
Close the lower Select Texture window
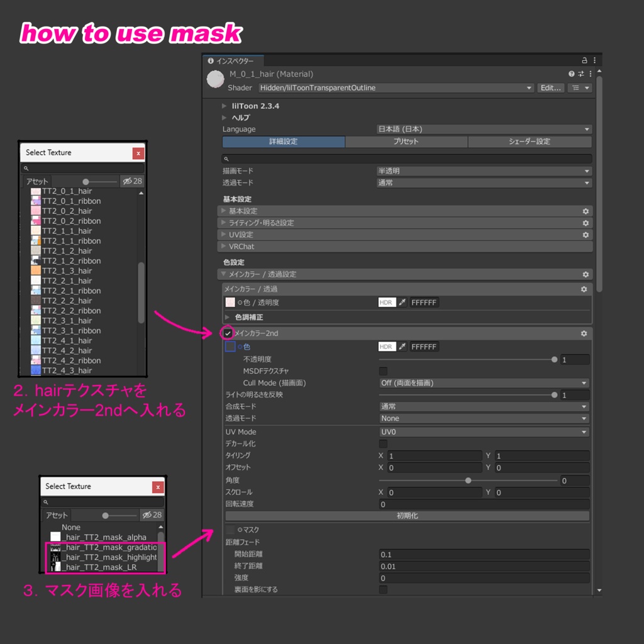158,487
